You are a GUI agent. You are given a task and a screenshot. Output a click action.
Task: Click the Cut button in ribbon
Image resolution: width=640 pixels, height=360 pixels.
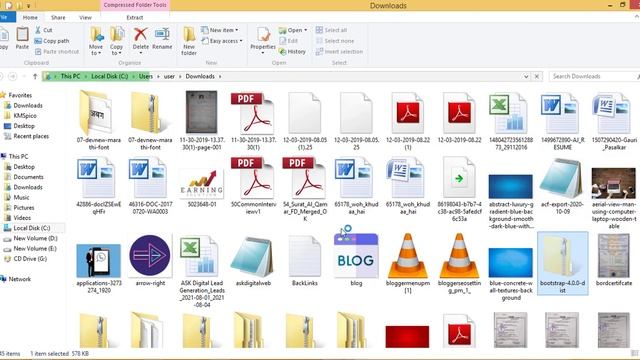(44, 30)
